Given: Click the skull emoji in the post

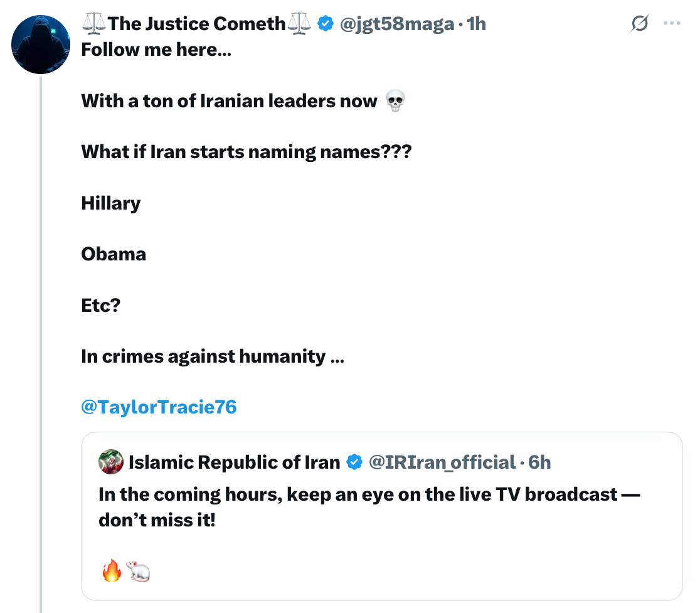Looking at the screenshot, I should click(394, 100).
